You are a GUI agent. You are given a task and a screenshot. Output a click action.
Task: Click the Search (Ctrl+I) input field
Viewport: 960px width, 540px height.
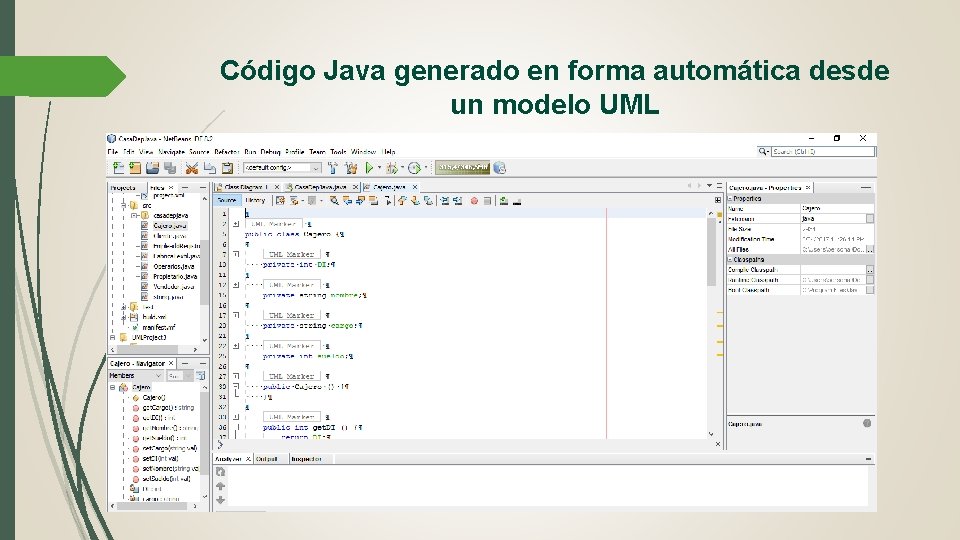tap(822, 151)
